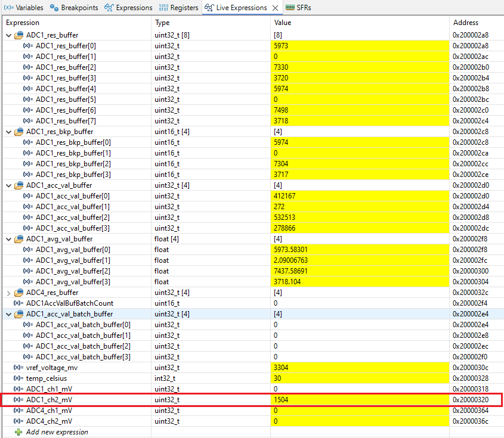Screen dimensions: 504x438
Task: Click the Registers tab binary icon
Action: (x=163, y=7)
